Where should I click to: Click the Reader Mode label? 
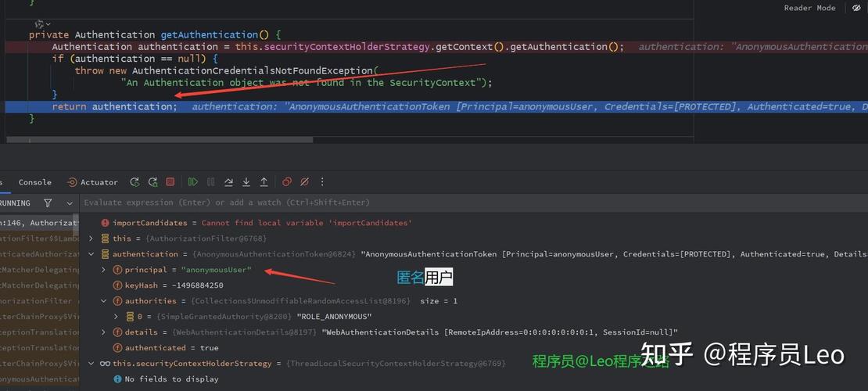point(810,8)
